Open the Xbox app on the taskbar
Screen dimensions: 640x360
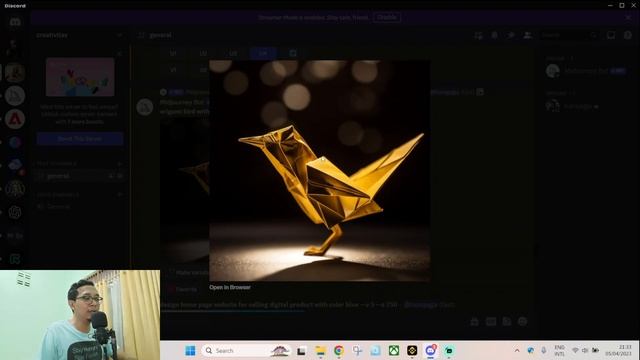tap(394, 351)
